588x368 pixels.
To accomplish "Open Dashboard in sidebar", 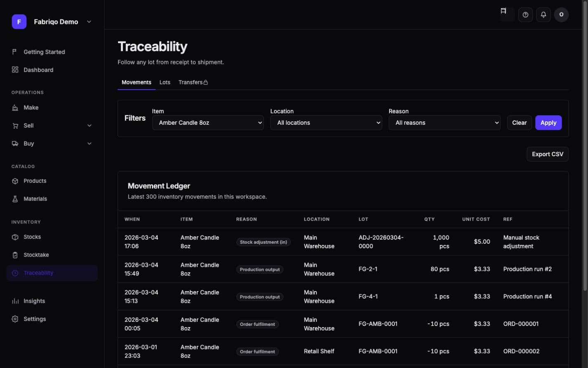I will pyautogui.click(x=52, y=70).
